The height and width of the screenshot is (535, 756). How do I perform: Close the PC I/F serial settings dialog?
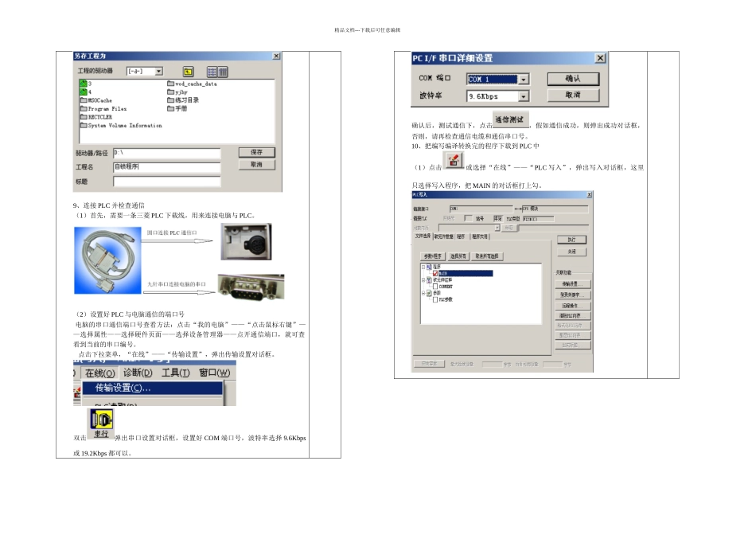(x=600, y=58)
